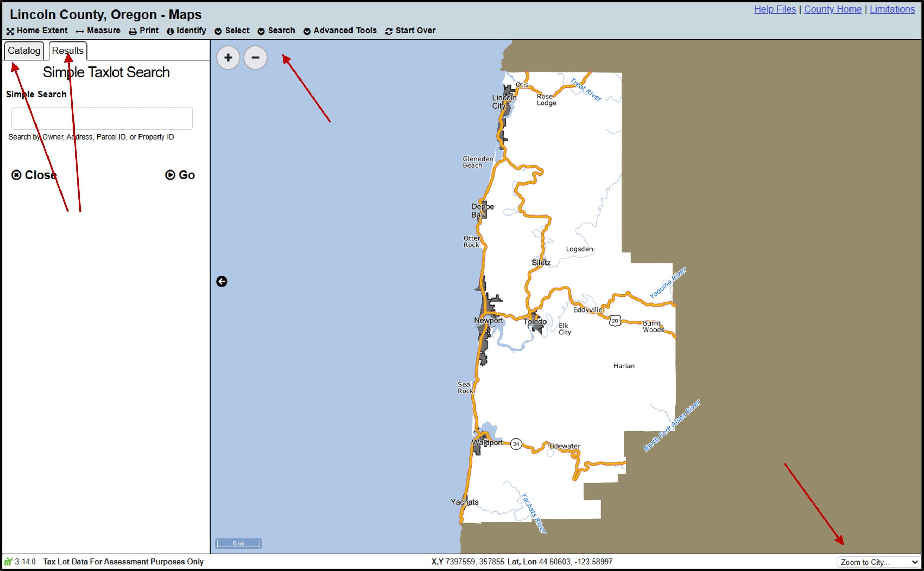Open the Print tool
Image resolution: width=924 pixels, height=571 pixels.
click(144, 31)
